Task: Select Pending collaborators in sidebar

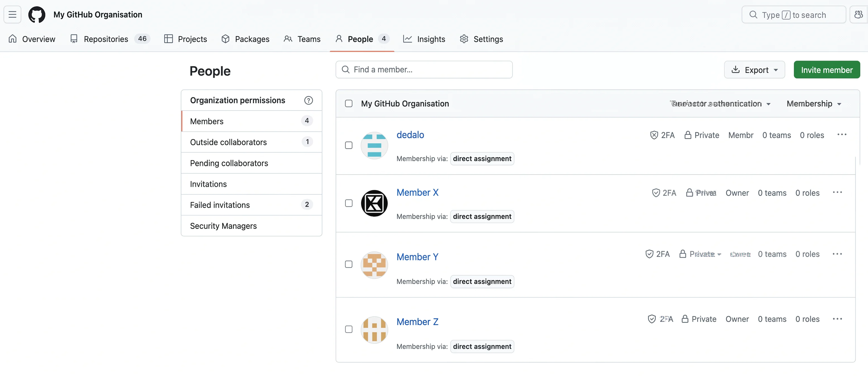Action: (251, 163)
